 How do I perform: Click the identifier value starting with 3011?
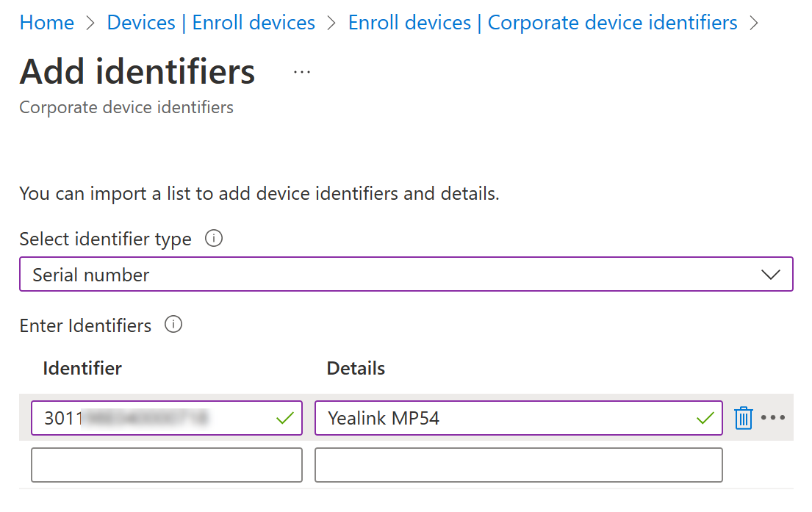coord(110,417)
